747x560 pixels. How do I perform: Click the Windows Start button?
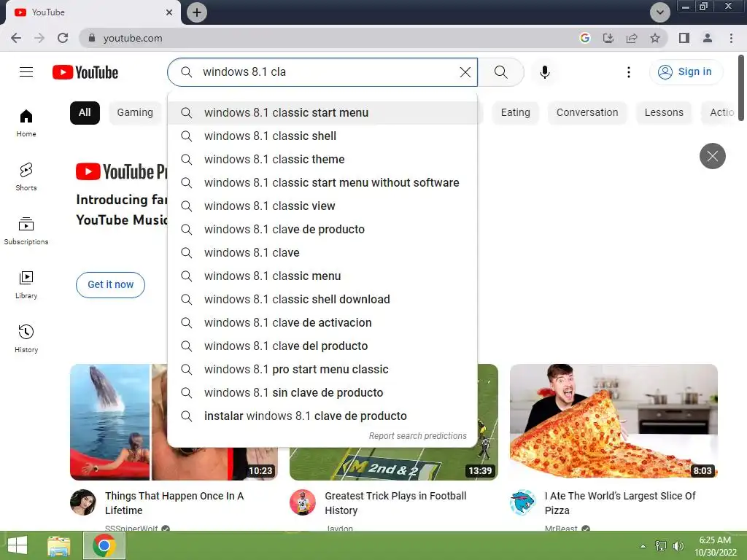[x=18, y=545]
